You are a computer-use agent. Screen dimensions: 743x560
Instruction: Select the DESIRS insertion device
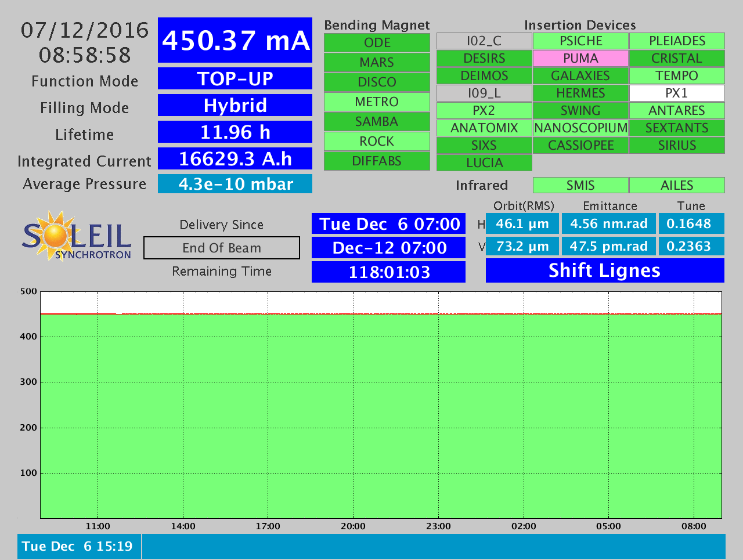[x=484, y=58]
